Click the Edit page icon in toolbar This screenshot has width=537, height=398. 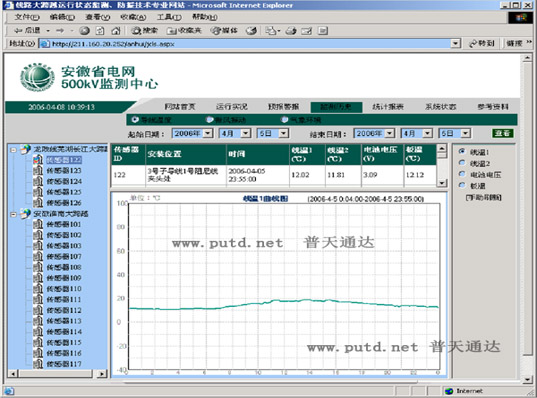pyautogui.click(x=307, y=30)
